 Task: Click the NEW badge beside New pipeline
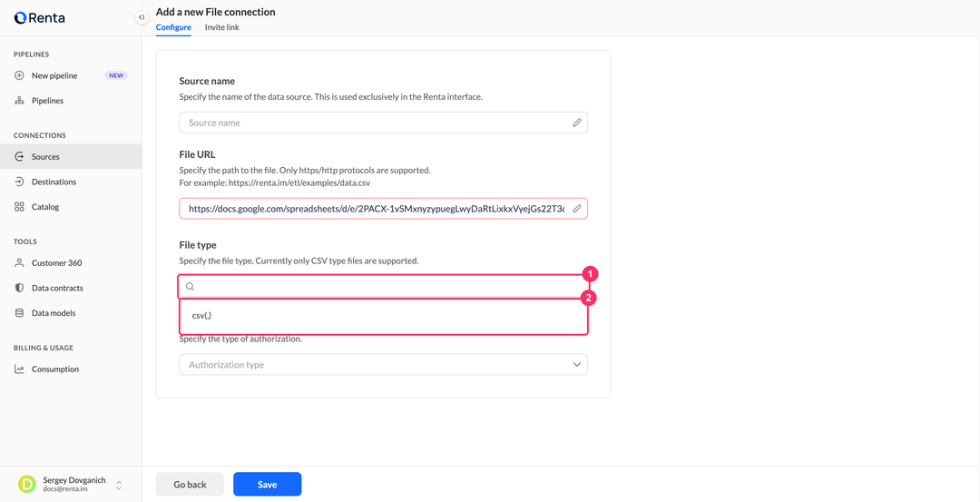coord(116,75)
